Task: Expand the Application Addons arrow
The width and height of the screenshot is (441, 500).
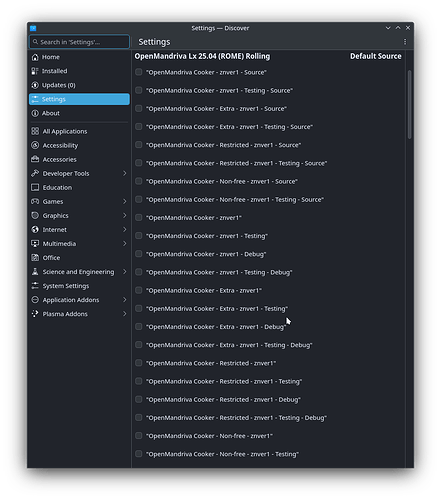Action: pyautogui.click(x=125, y=300)
